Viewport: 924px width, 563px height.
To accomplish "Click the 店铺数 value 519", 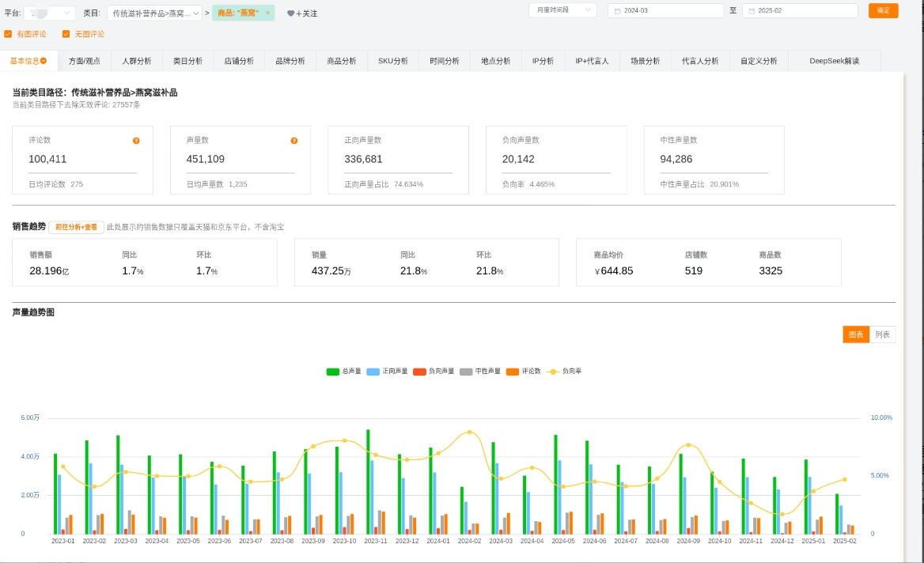I will tap(694, 271).
